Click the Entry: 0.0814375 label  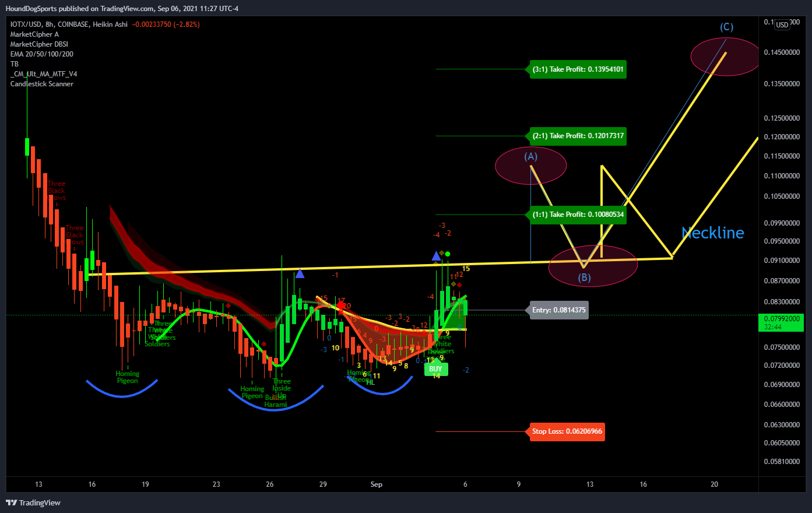pos(558,310)
